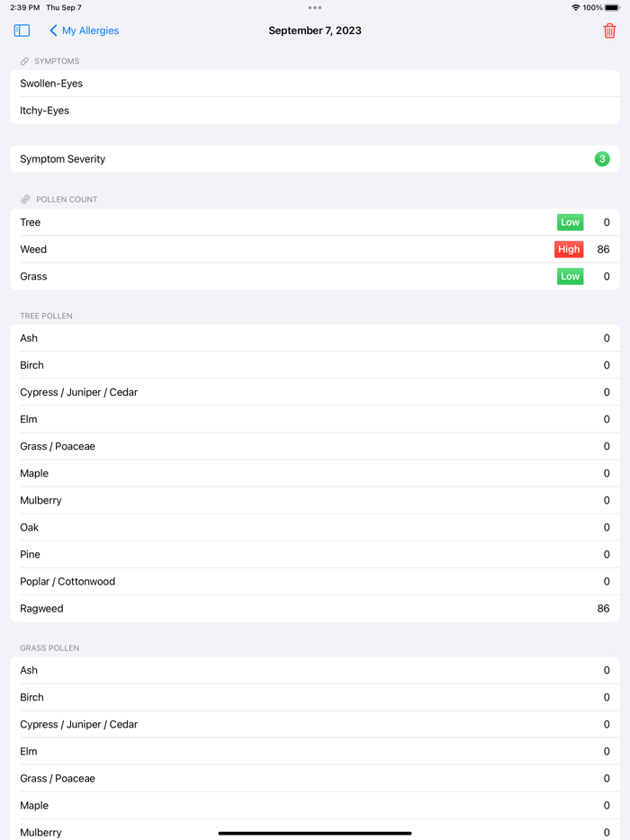Viewport: 630px width, 840px height.
Task: Toggle the High badge for Weed pollen
Action: [569, 249]
